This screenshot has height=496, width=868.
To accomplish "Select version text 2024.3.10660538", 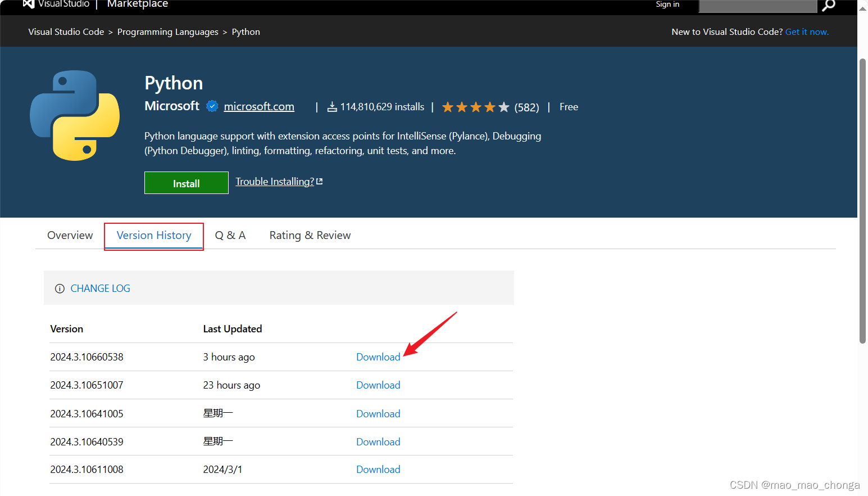I will coord(87,357).
